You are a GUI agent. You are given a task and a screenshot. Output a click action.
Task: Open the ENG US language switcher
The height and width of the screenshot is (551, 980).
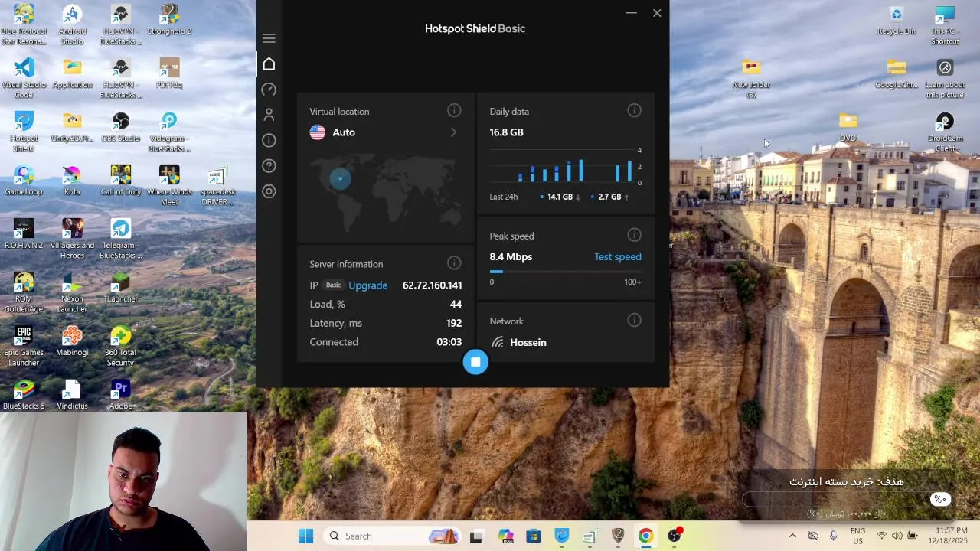click(x=857, y=536)
